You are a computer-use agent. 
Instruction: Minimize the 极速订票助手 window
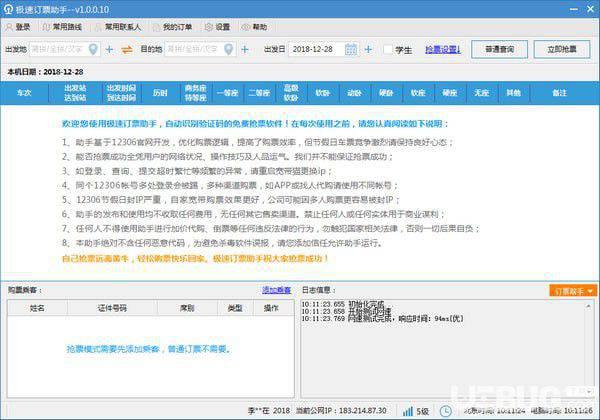click(574, 9)
